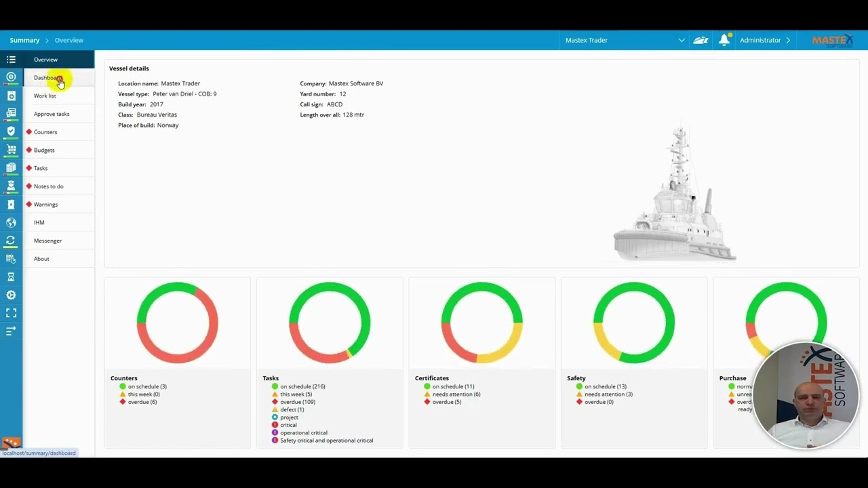Open Notes to do menu item
Viewport: 868px width, 488px height.
[x=59, y=186]
